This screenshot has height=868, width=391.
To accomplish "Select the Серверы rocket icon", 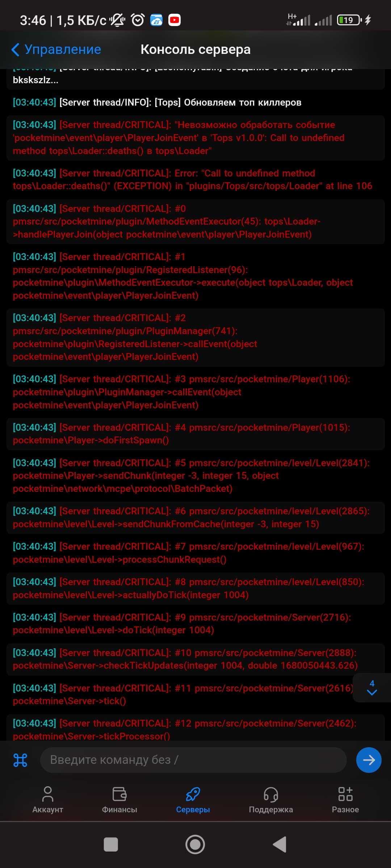I will click(x=193, y=794).
